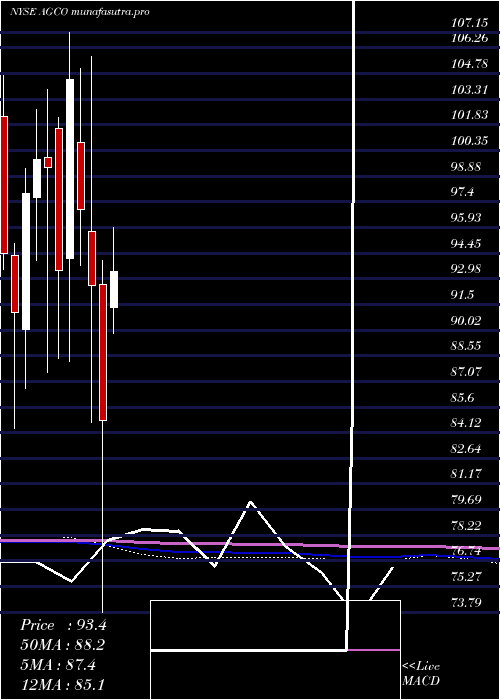Click the 78.22 price axis label

click(x=466, y=525)
